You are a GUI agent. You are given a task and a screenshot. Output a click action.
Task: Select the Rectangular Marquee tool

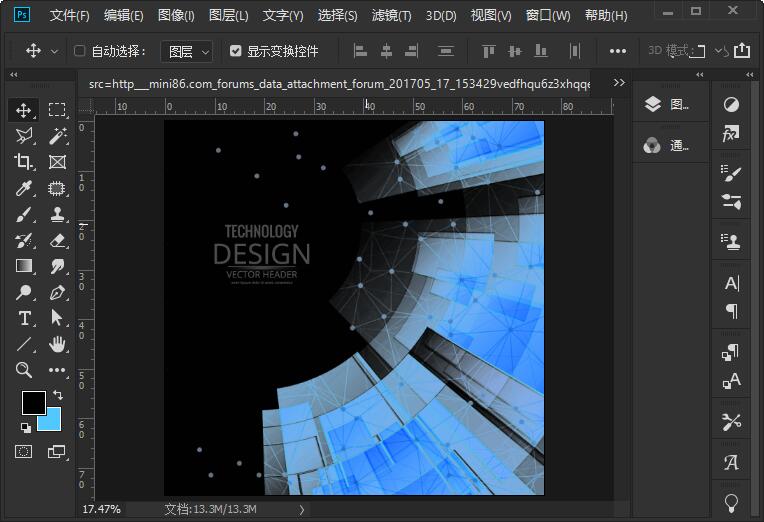[57, 110]
